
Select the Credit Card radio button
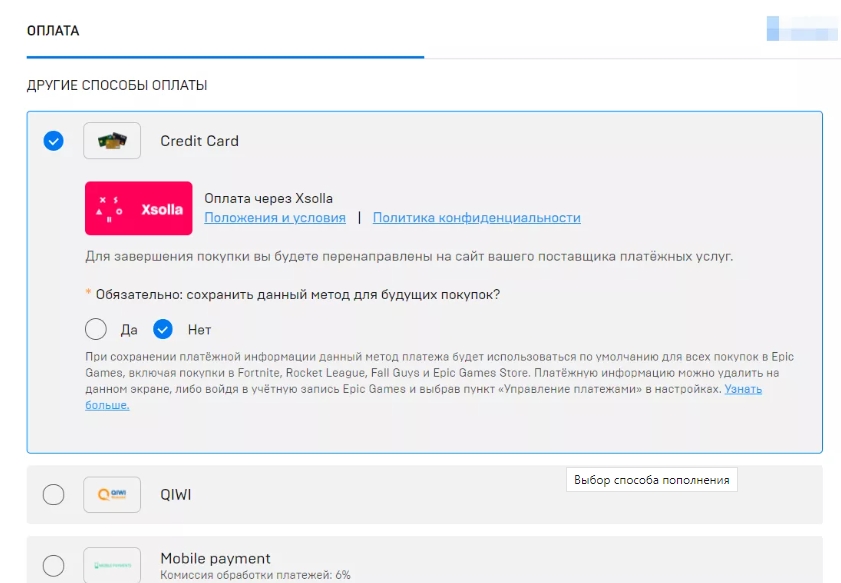[x=54, y=141]
